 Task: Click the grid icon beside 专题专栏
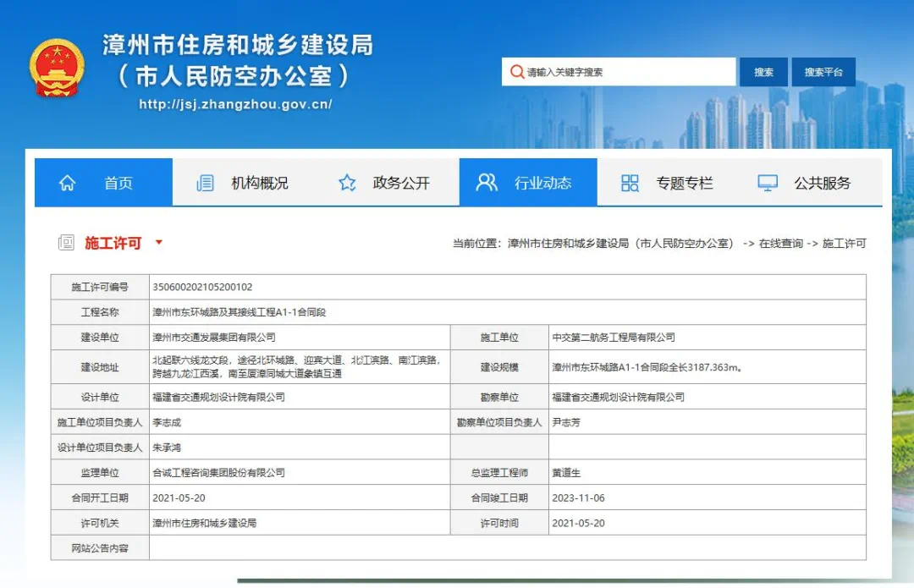coord(630,183)
